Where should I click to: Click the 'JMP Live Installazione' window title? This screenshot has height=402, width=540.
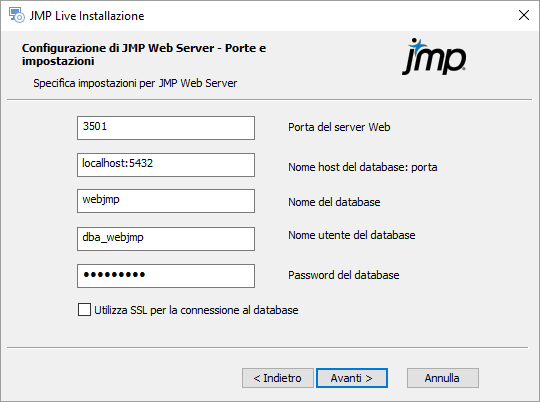coord(87,16)
